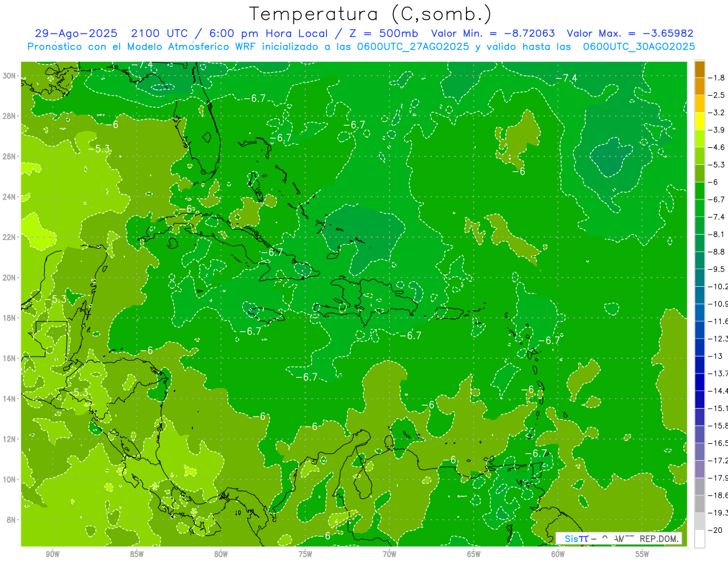Screen dimensions: 728x562
Task: Click the "85W" longitude axis label
Action: [137, 554]
